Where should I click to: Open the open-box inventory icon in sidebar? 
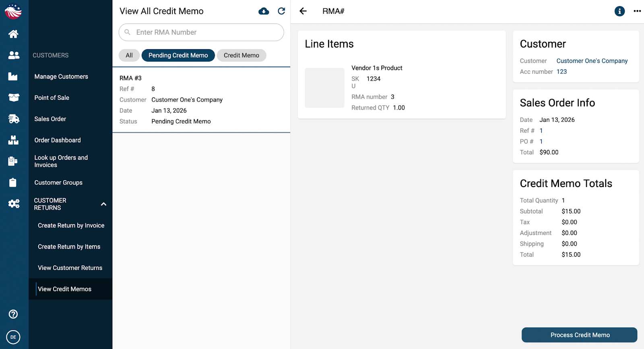(14, 98)
